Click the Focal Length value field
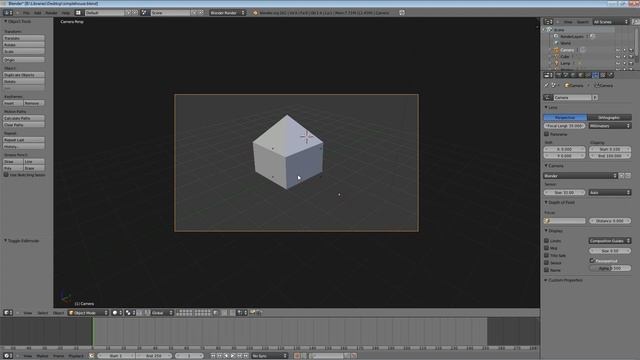This screenshot has width=640, height=360. click(565, 126)
